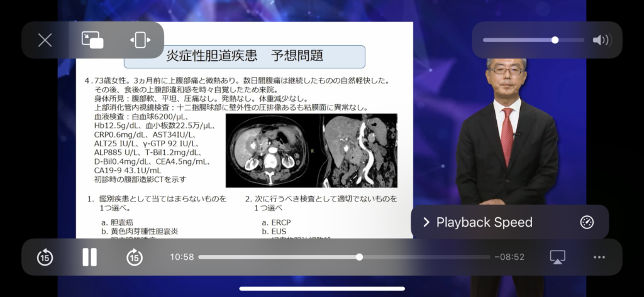Click the volume slider knob
644x297 pixels.
555,40
